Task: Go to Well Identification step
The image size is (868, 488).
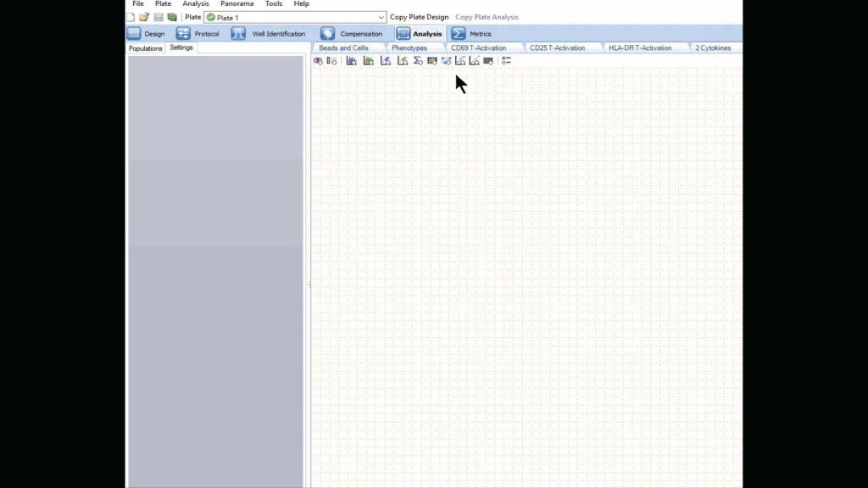Action: [268, 34]
